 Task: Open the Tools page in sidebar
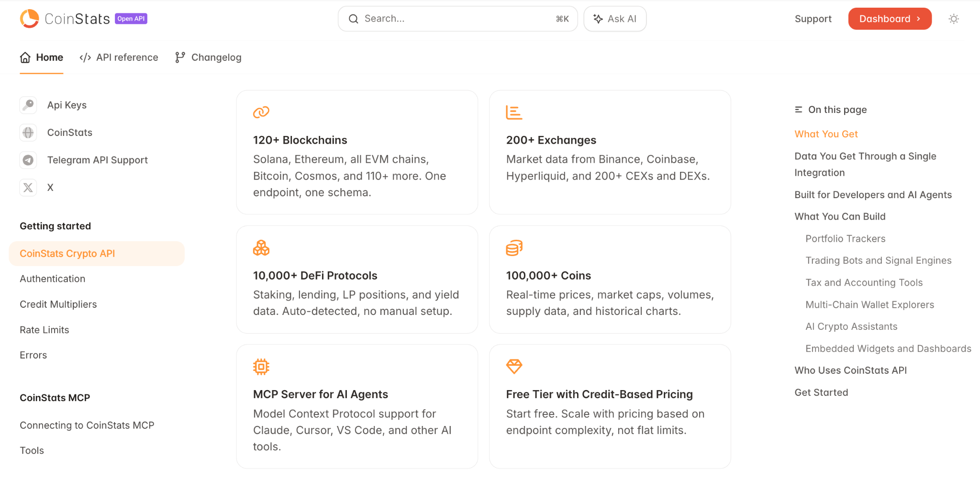(32, 450)
